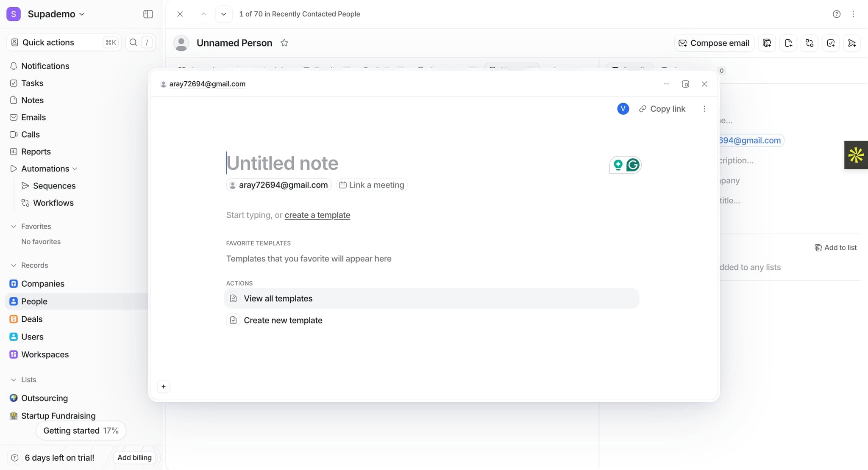This screenshot has width=868, height=470.
Task: Select People in the Records section
Action: tap(34, 301)
